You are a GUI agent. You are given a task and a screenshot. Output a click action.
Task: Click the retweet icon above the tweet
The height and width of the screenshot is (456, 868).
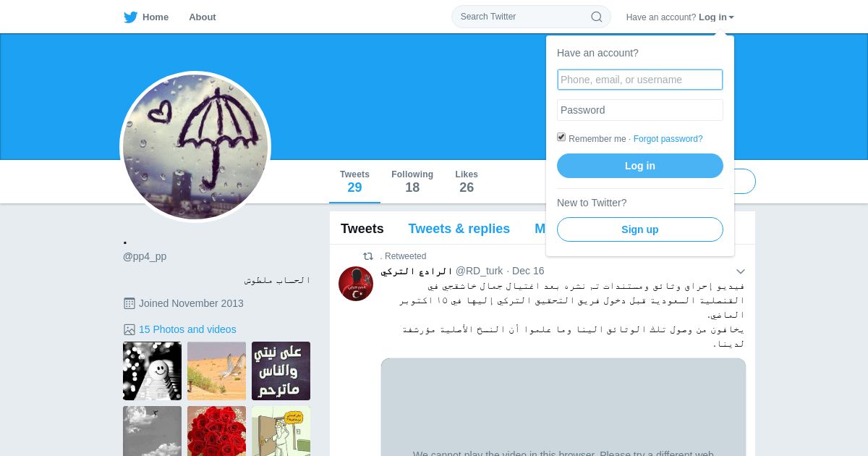[368, 256]
